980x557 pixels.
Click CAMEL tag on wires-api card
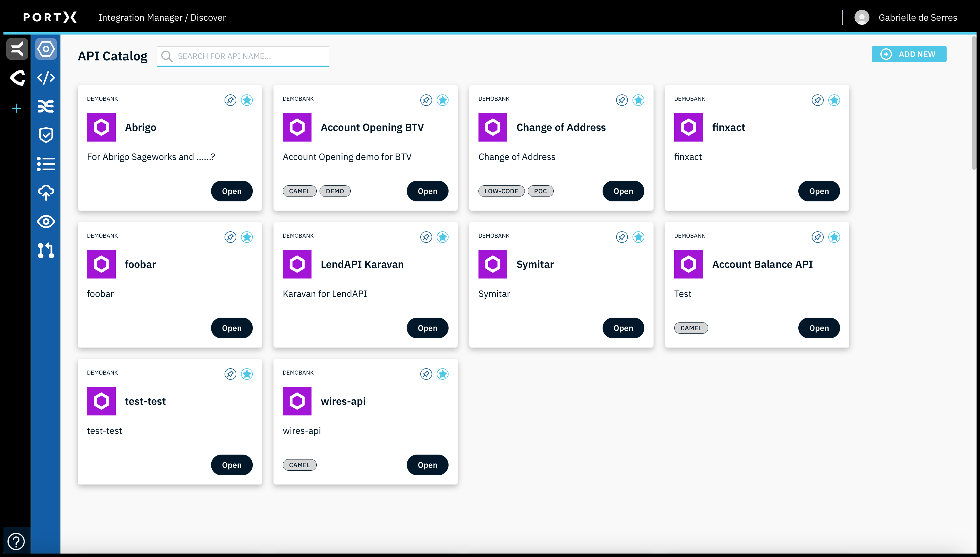[299, 465]
